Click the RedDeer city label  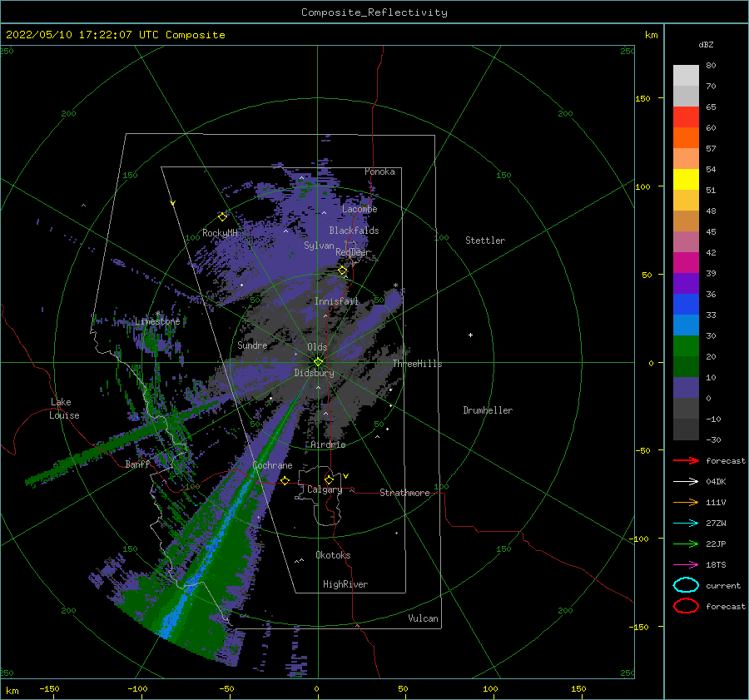(353, 252)
